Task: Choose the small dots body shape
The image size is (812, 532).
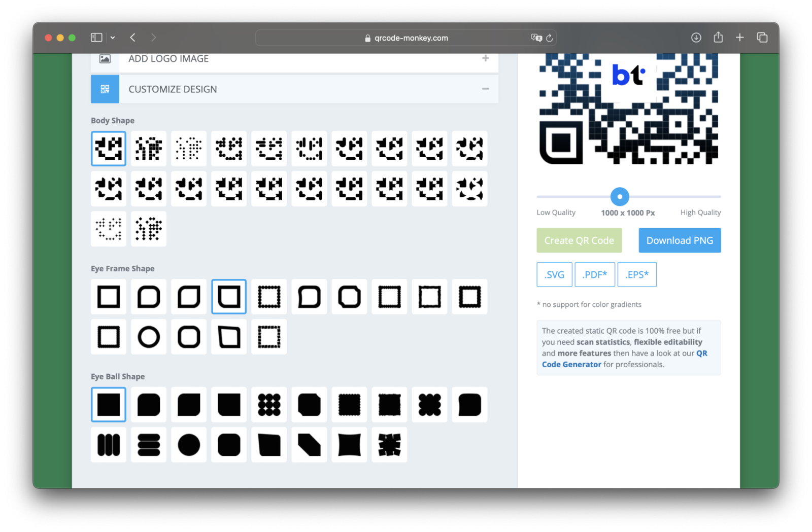Action: point(189,149)
